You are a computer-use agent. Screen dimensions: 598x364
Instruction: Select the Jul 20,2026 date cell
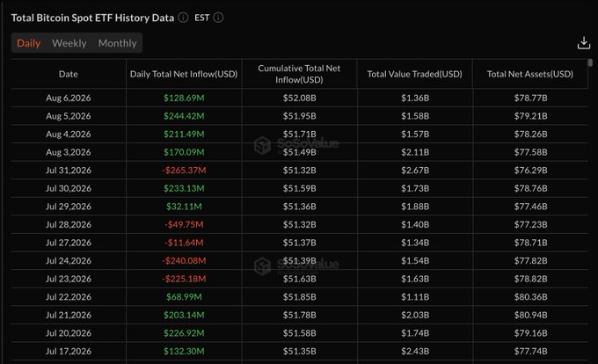(x=69, y=333)
